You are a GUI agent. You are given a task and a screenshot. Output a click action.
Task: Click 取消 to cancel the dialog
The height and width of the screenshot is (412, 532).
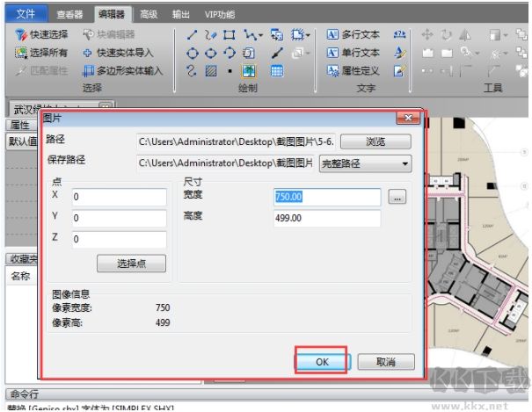click(x=384, y=361)
